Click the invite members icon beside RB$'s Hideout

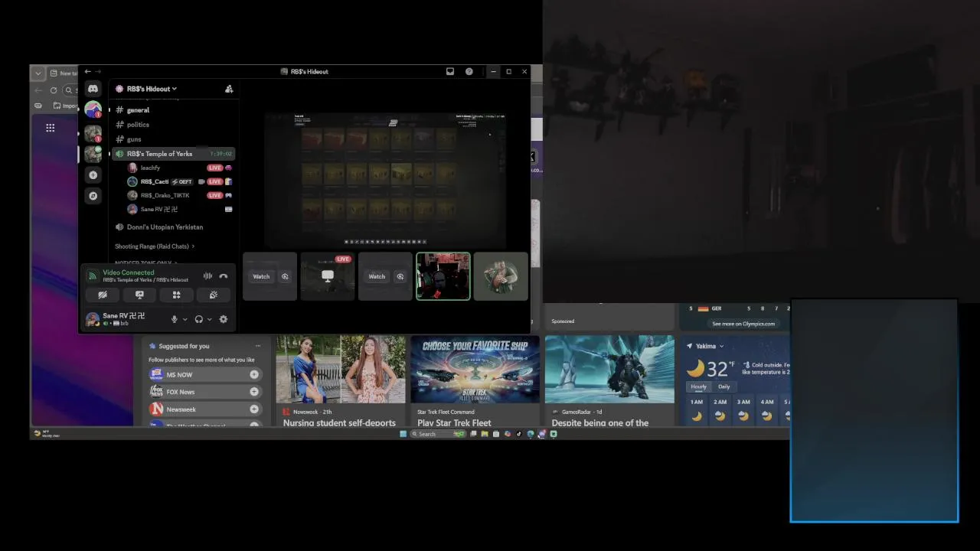pos(229,89)
